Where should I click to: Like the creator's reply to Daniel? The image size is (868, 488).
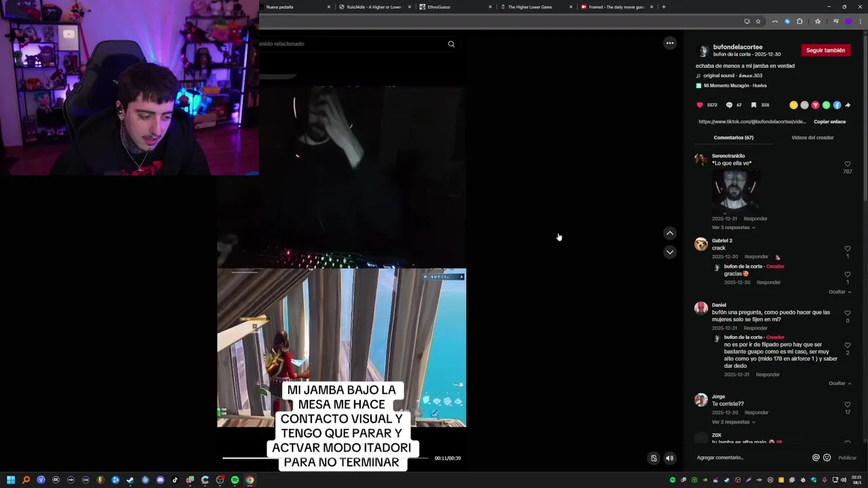pos(848,346)
